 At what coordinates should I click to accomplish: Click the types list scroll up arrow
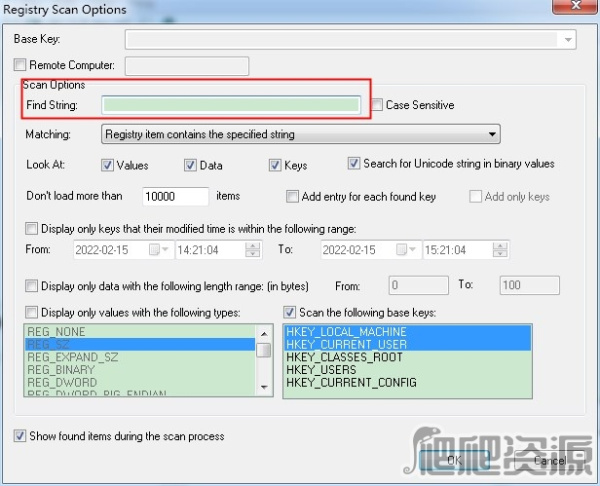[264, 334]
